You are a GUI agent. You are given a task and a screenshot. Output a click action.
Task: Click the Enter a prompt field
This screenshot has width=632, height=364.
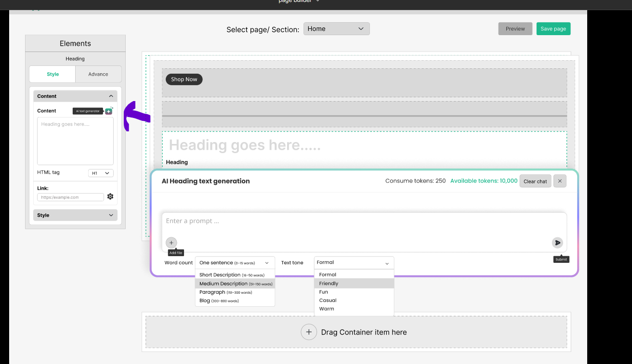tap(364, 232)
